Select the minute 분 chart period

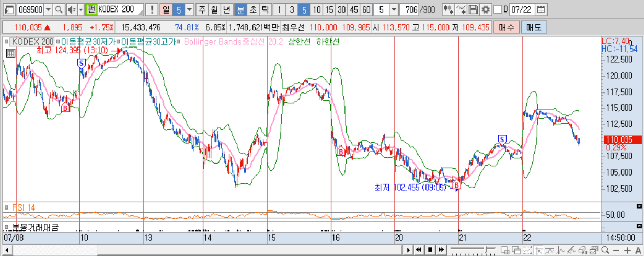click(x=240, y=9)
